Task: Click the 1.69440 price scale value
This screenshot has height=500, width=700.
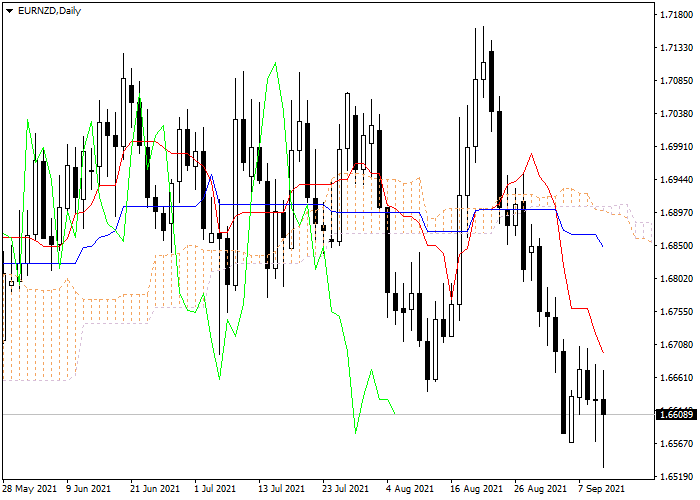Action: 676,179
